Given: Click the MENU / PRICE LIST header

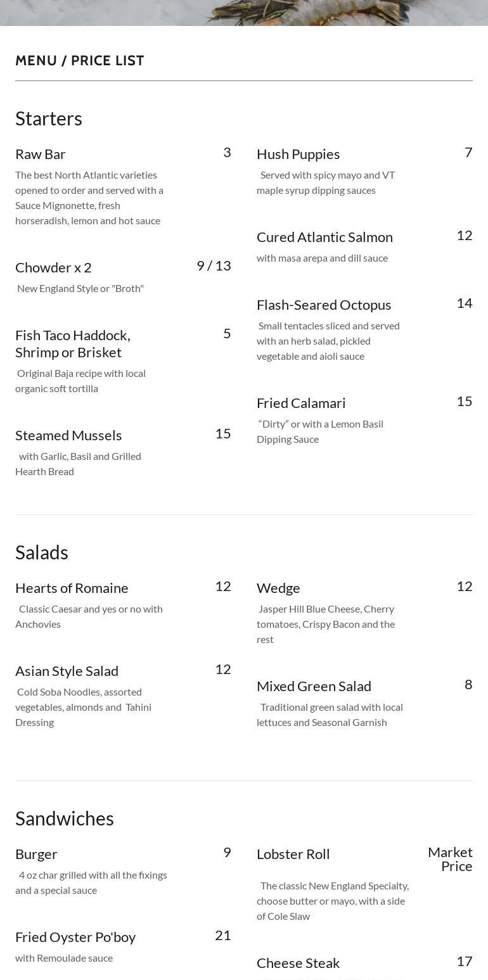Looking at the screenshot, I should 80,61.
